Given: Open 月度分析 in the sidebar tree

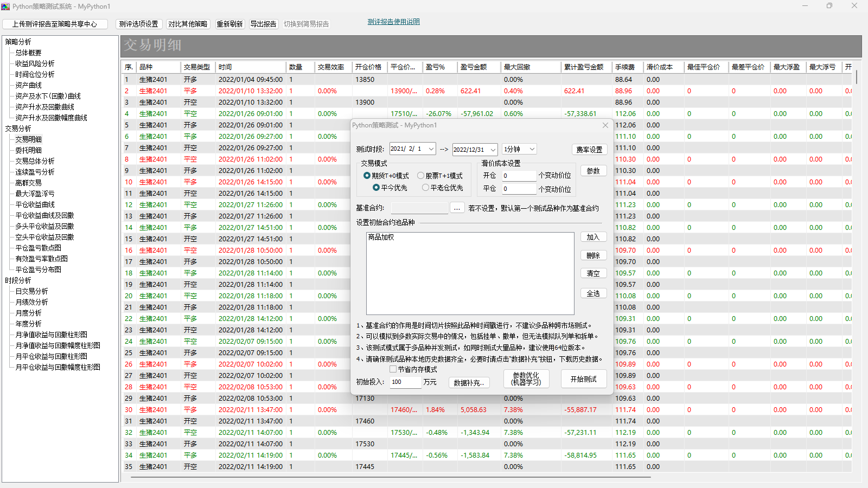Looking at the screenshot, I should click(x=28, y=313).
